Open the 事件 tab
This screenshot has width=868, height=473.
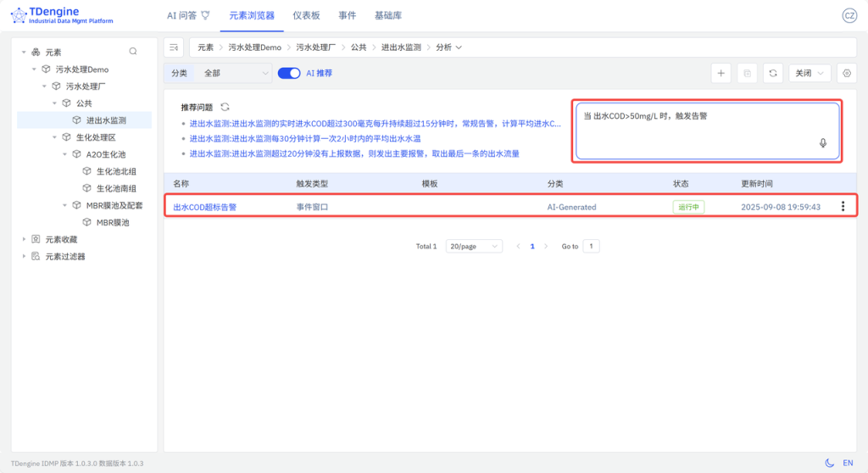pos(347,15)
